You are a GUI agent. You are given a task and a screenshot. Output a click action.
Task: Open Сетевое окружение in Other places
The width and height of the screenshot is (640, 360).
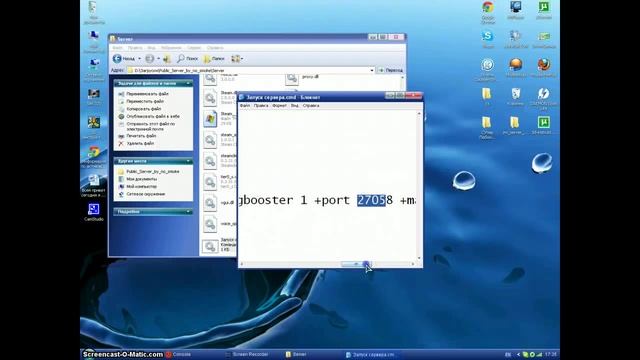coord(146,194)
